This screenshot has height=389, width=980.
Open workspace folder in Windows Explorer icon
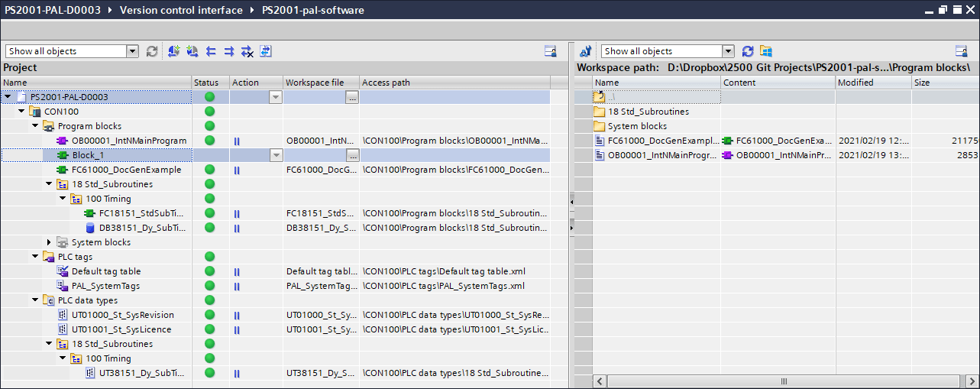coord(765,51)
